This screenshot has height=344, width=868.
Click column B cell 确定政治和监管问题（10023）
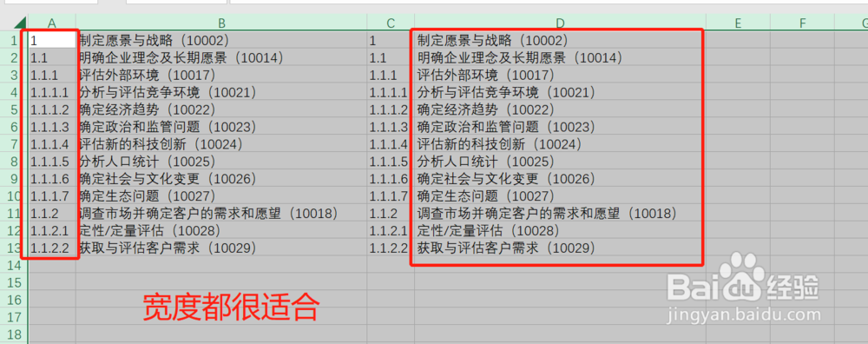221,127
